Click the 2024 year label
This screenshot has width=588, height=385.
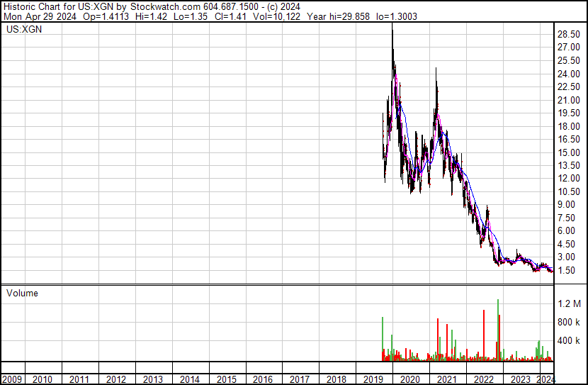point(546,379)
